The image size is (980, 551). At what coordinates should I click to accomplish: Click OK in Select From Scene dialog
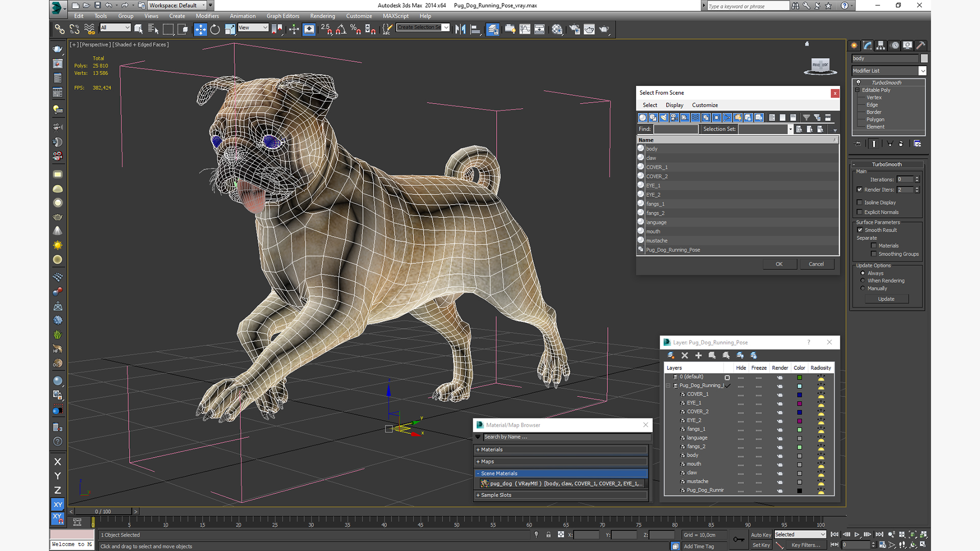(779, 264)
